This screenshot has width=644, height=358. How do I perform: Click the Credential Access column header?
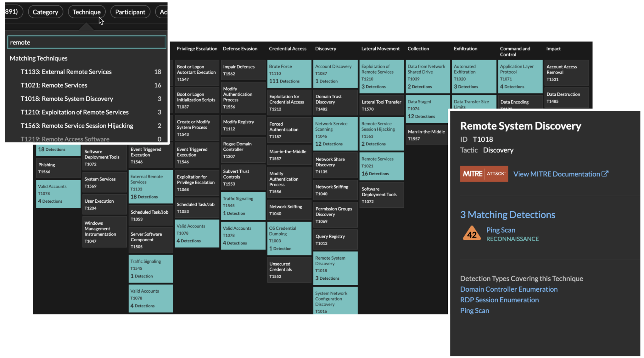click(288, 49)
